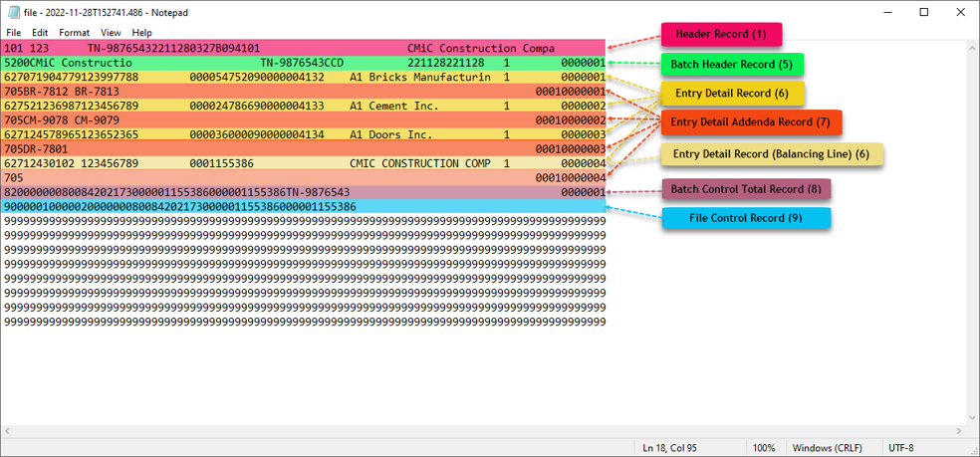
Task: Click the CMIC CONSTRUCTION COMP balancing line
Action: coord(303,163)
